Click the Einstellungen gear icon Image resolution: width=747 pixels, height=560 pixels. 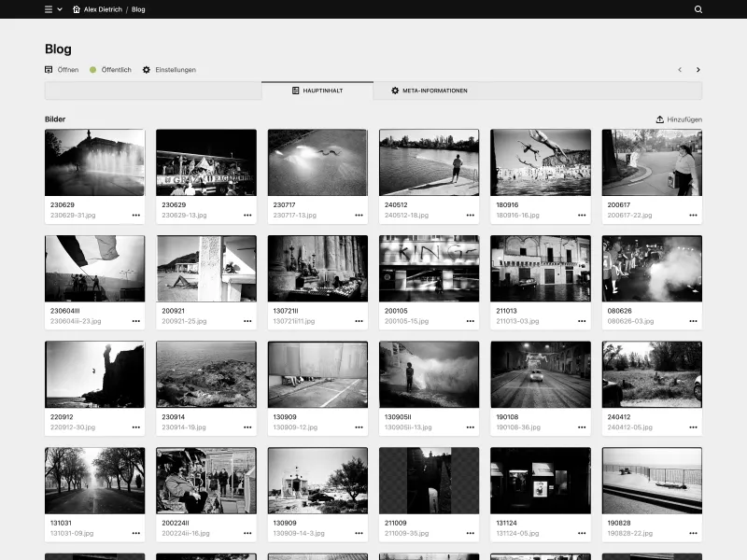145,69
